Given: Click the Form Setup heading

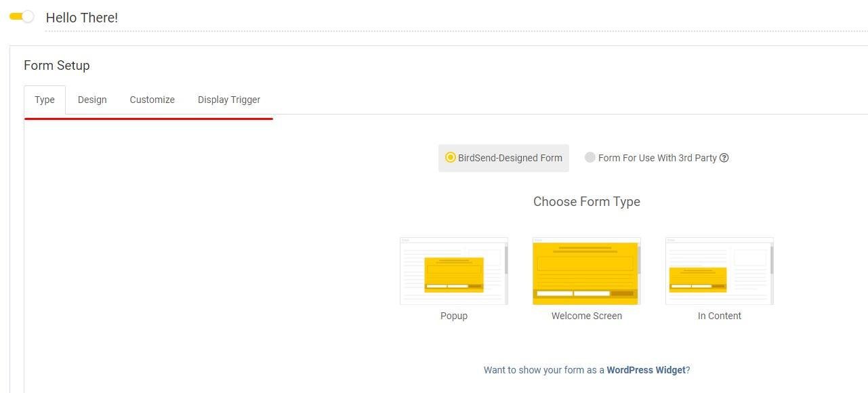Looking at the screenshot, I should click(x=57, y=66).
